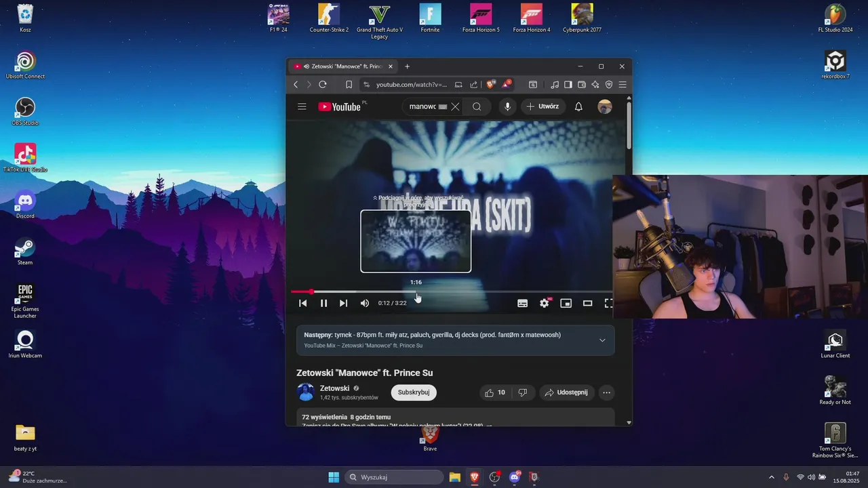Viewport: 868px width, 488px height.
Task: Open Brave Shields lion icon
Action: click(x=491, y=85)
